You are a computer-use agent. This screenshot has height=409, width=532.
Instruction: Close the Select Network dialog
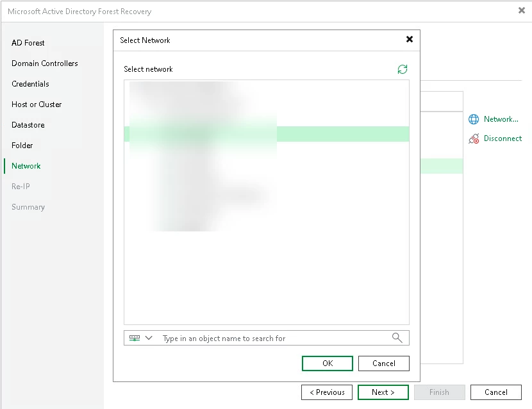(x=410, y=39)
